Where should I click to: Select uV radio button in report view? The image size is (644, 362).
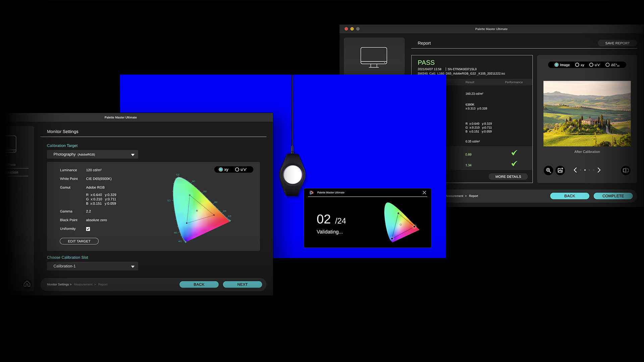point(593,65)
